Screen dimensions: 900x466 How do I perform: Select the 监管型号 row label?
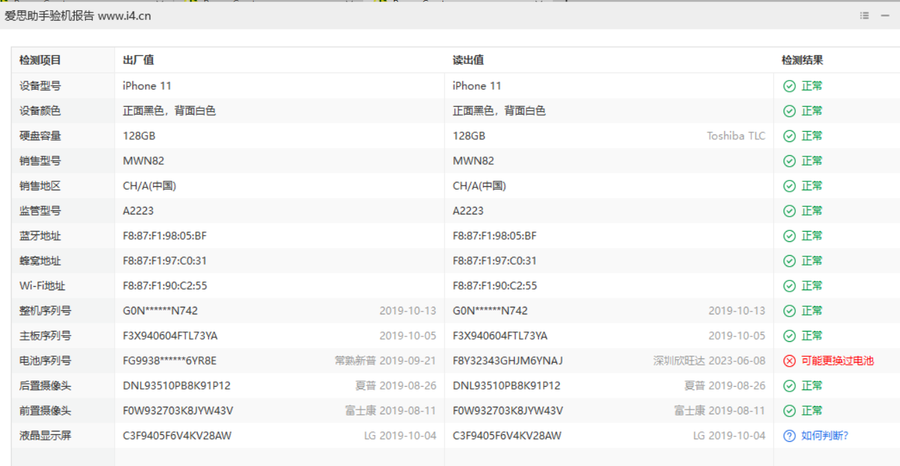pos(40,211)
